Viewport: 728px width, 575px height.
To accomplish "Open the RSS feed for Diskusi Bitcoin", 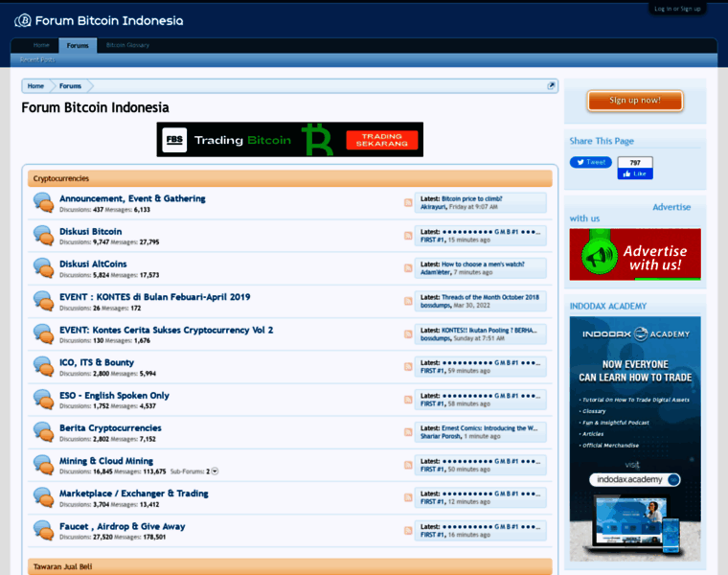I will 408,236.
